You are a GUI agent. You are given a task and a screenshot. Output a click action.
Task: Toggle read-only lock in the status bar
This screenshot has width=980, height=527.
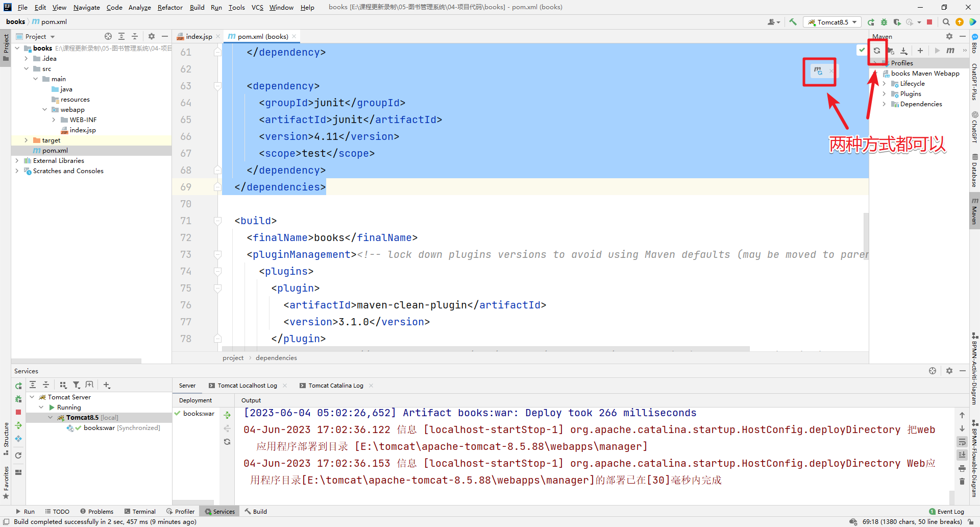(971, 522)
